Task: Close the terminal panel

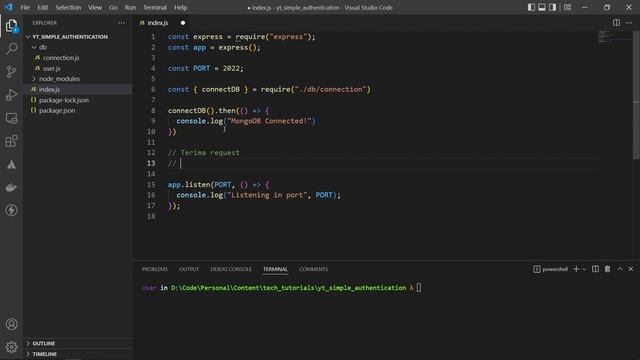Action: (x=631, y=269)
